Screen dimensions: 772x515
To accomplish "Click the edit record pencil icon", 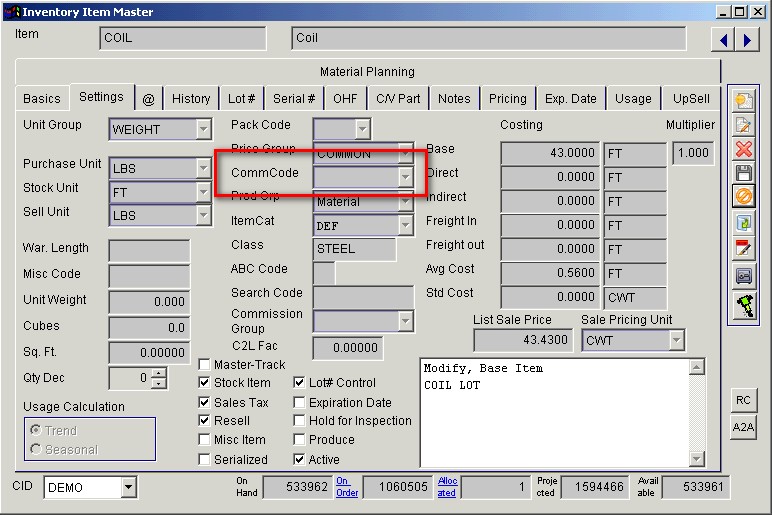I will point(743,125).
